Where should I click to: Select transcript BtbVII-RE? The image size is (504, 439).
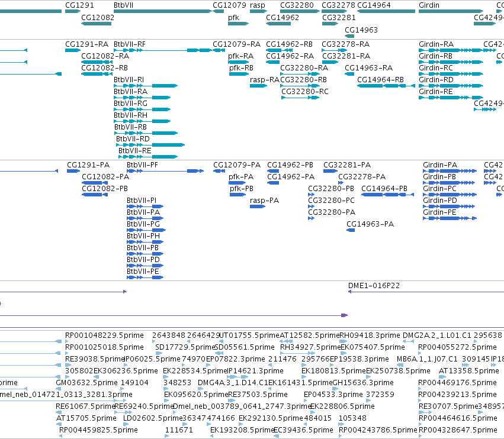(134, 151)
